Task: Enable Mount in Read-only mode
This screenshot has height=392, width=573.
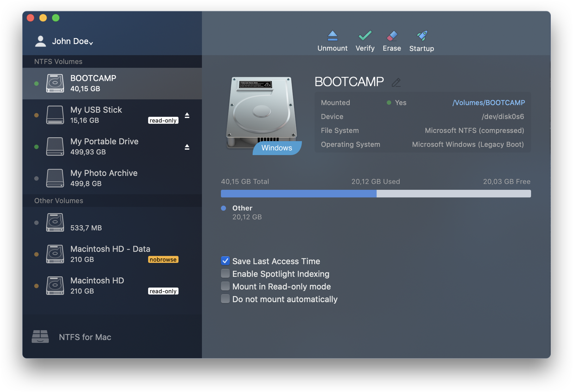Action: (225, 286)
